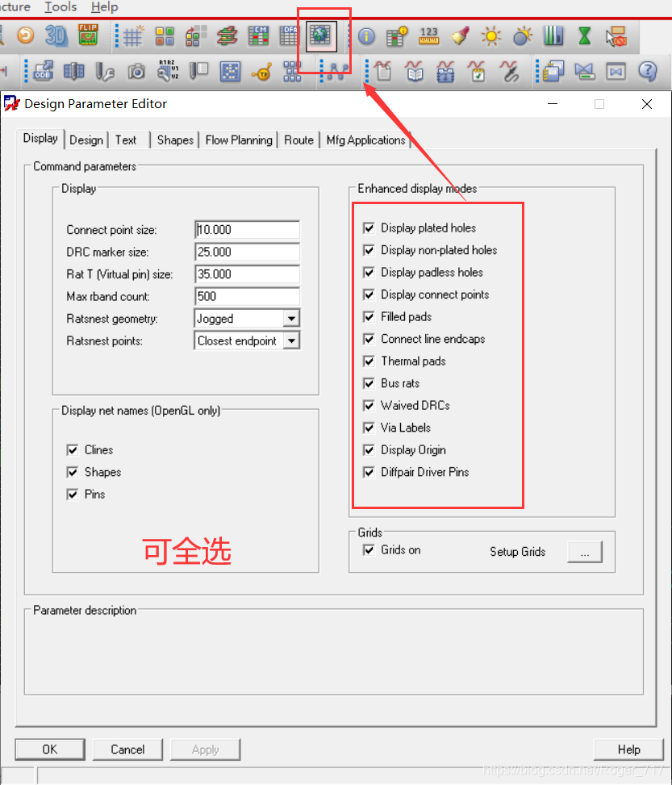Open the Ratsnest points dropdown
This screenshot has height=785, width=672.
click(x=291, y=341)
